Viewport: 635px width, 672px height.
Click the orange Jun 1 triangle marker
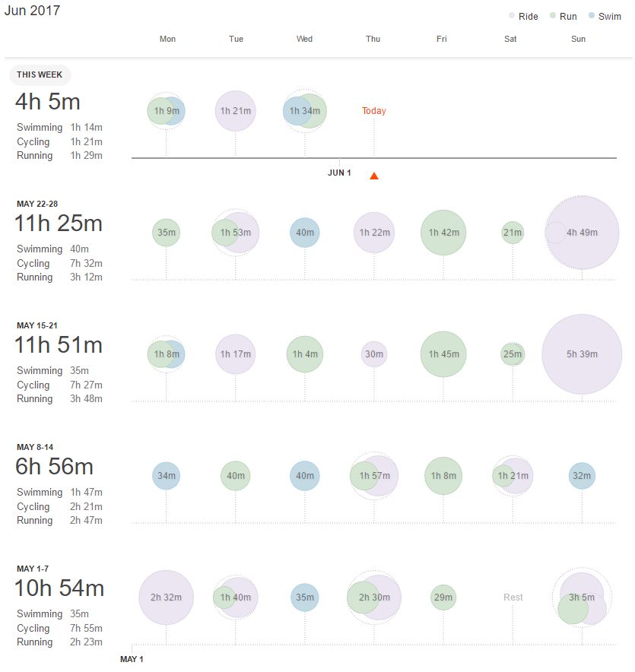point(373,176)
